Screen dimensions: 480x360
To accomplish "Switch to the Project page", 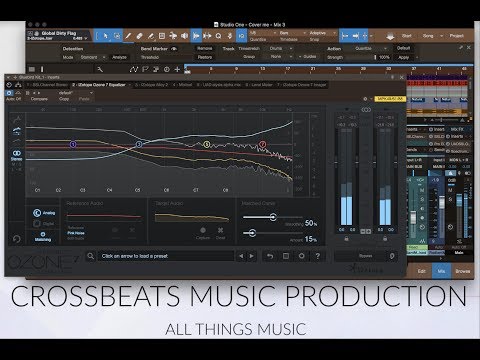I will [456, 36].
